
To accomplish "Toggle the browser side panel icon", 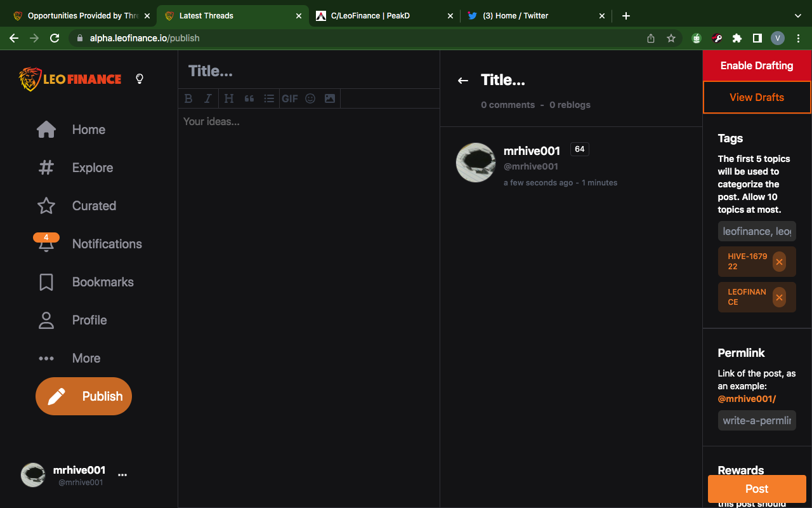I will point(757,38).
